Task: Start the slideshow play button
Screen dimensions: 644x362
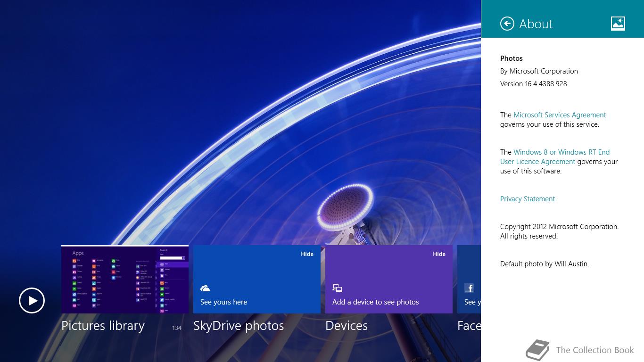Action: click(x=32, y=301)
